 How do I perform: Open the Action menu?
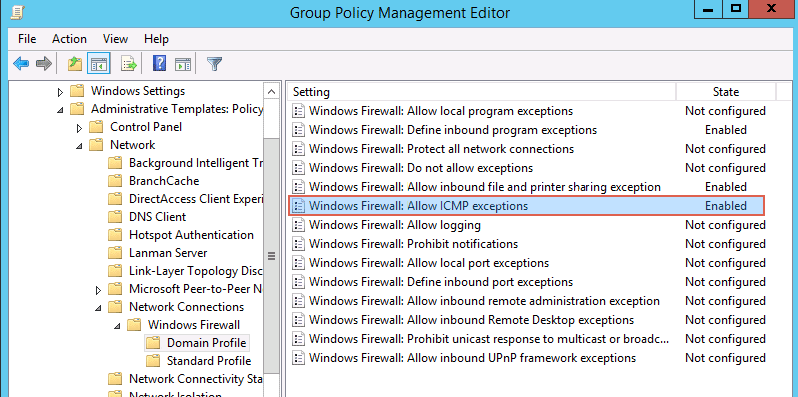pos(69,39)
